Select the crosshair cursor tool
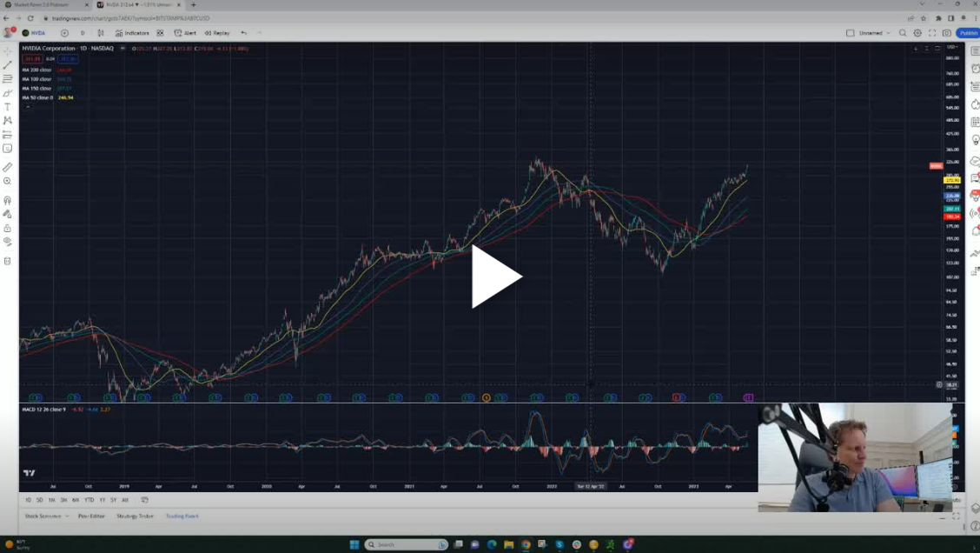 (8, 51)
